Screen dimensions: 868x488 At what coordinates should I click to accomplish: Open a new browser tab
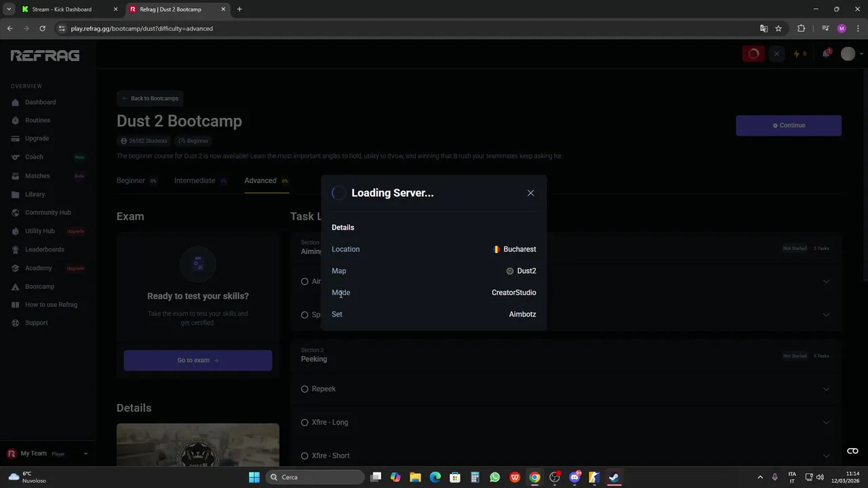point(239,9)
